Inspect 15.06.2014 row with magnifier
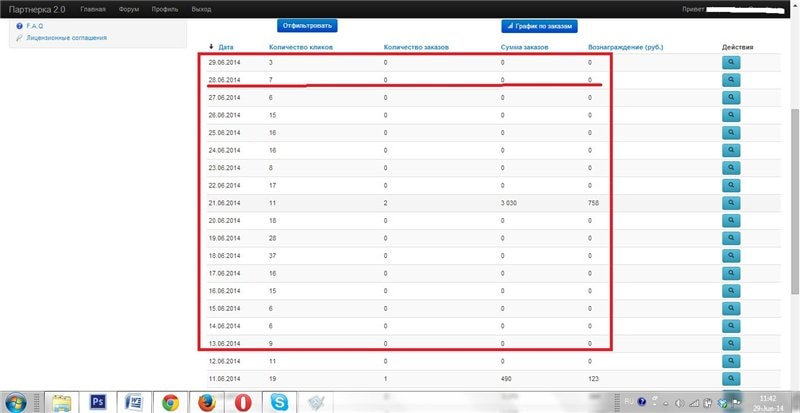This screenshot has width=800, height=413. coord(731,309)
